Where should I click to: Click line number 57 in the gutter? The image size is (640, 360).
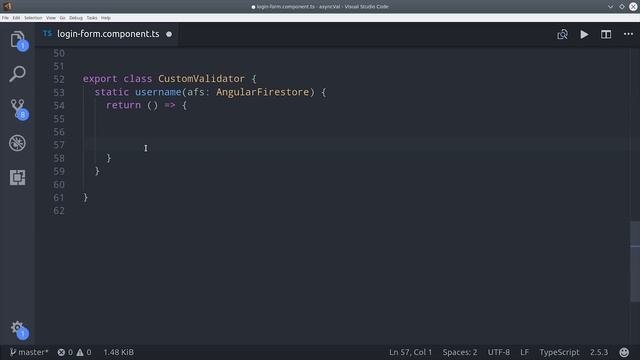(x=59, y=145)
